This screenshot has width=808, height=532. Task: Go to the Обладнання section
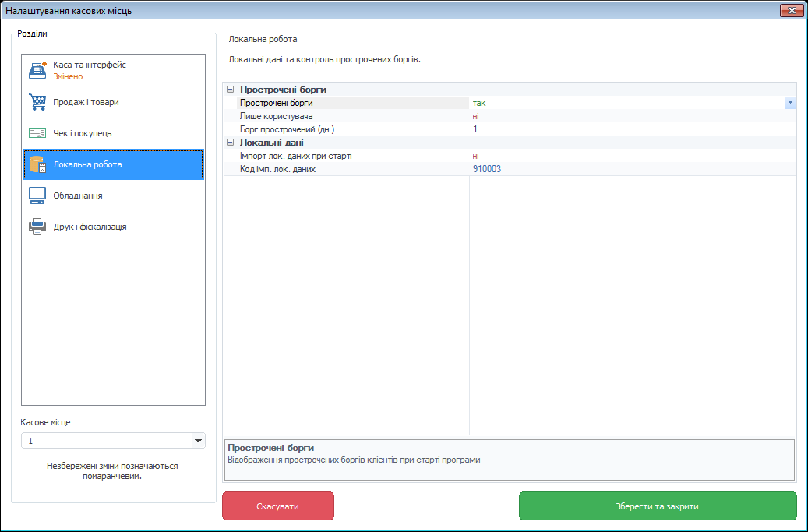coord(113,196)
